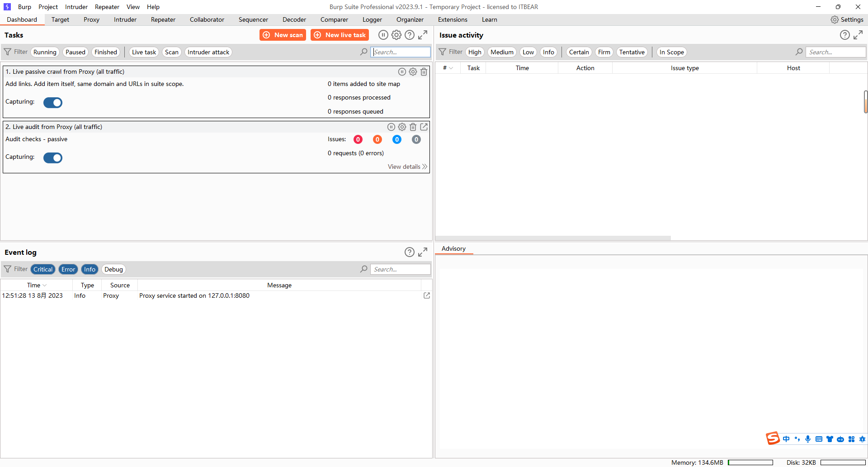Screen dimensions: 868x467
Task: Click the Time column sort chevron in Event log
Action: (x=44, y=285)
